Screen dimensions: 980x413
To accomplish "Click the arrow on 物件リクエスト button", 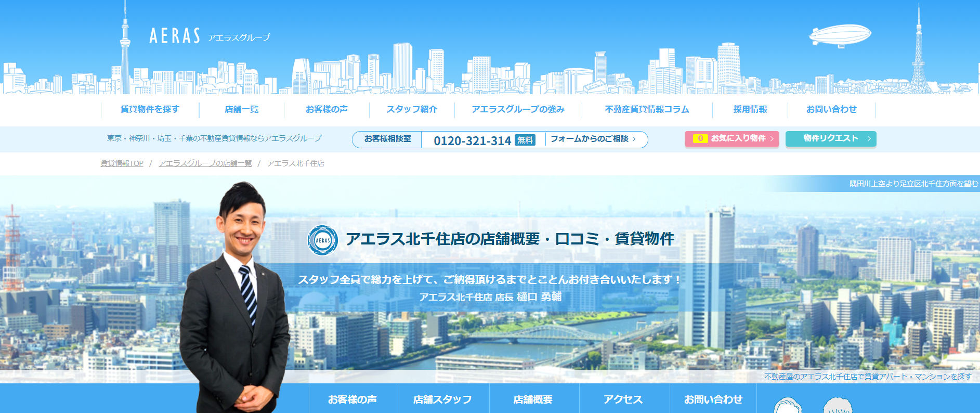I will point(869,138).
